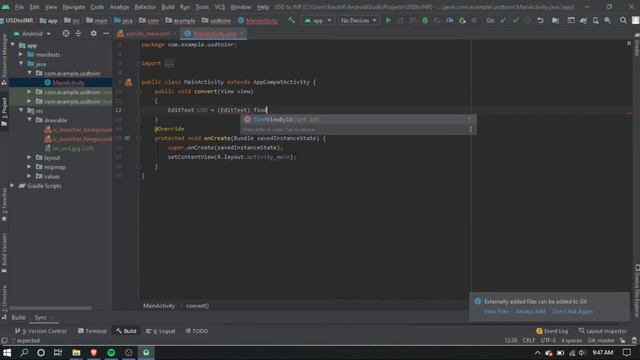Click the Search Everywhere magnifier icon

pyautogui.click(x=623, y=20)
